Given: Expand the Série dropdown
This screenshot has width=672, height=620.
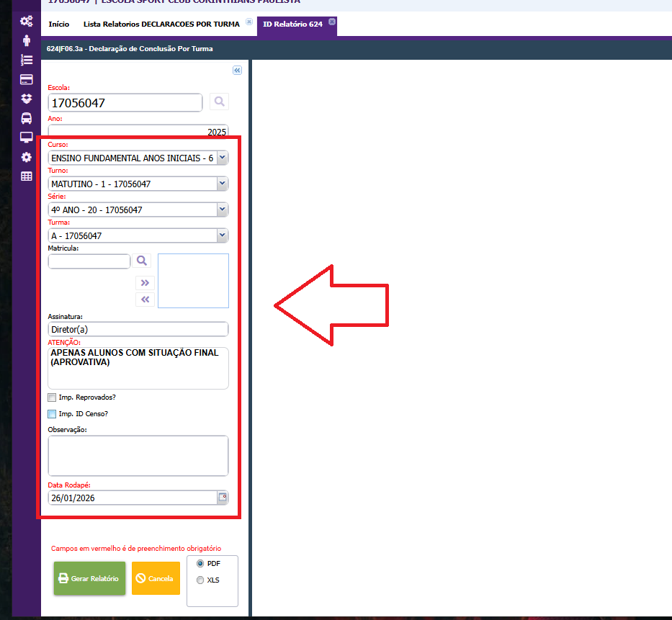Looking at the screenshot, I should point(222,210).
